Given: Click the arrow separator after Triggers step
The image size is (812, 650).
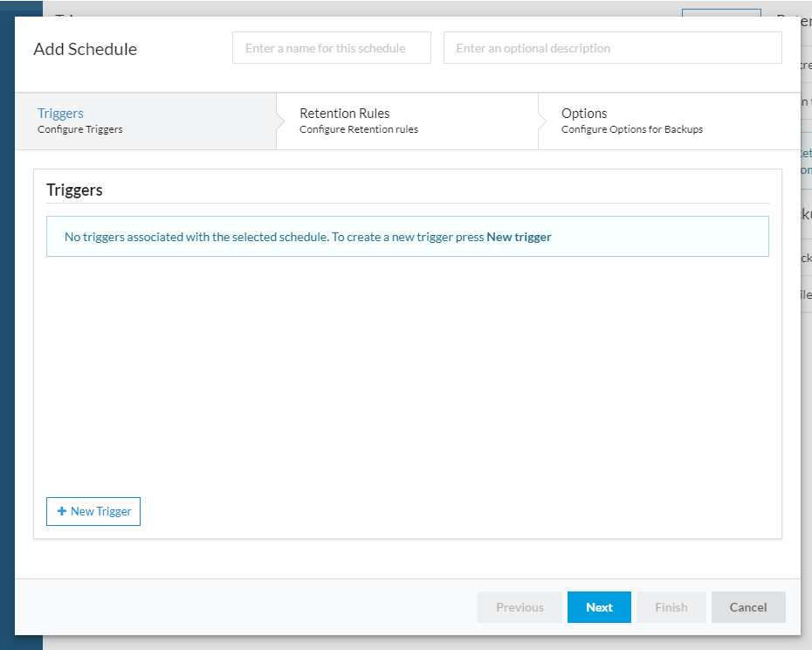Looking at the screenshot, I should 280,121.
